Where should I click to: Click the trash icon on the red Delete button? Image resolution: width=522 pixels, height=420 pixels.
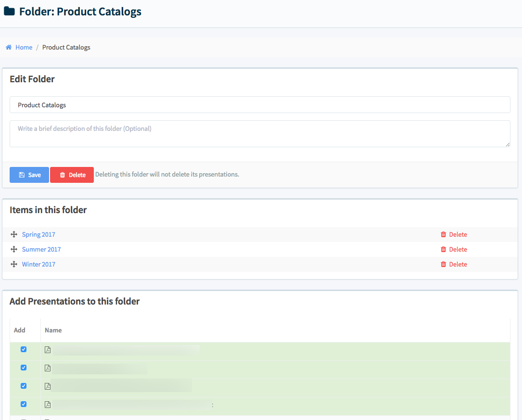(x=61, y=175)
